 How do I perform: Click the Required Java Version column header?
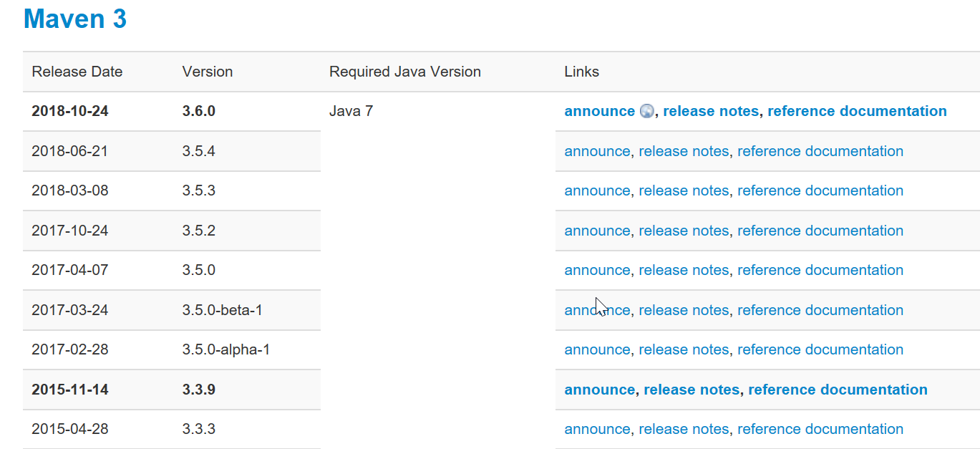404,72
